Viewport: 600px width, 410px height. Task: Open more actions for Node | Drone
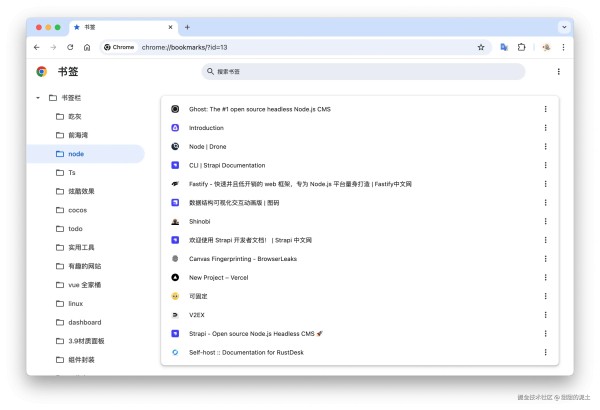[x=545, y=147]
